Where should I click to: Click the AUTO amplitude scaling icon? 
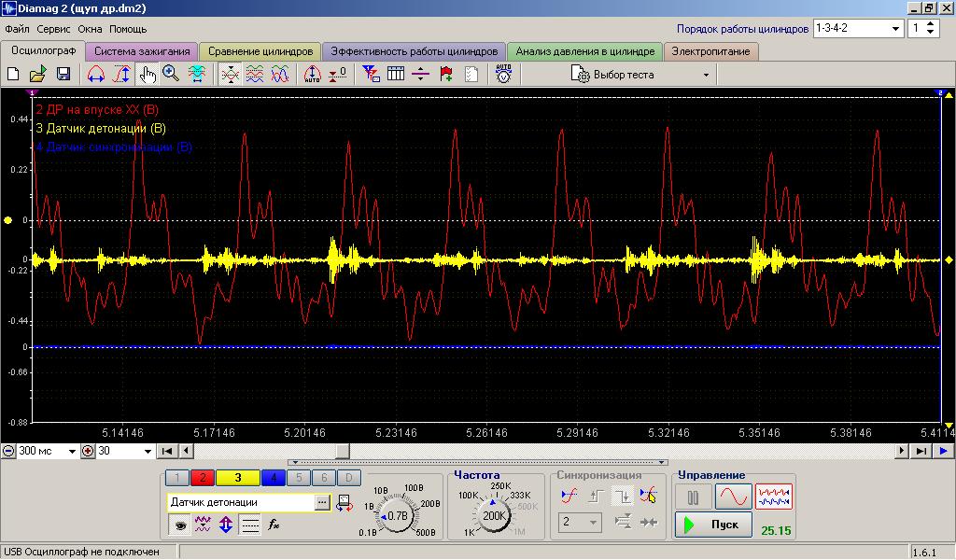coord(312,75)
